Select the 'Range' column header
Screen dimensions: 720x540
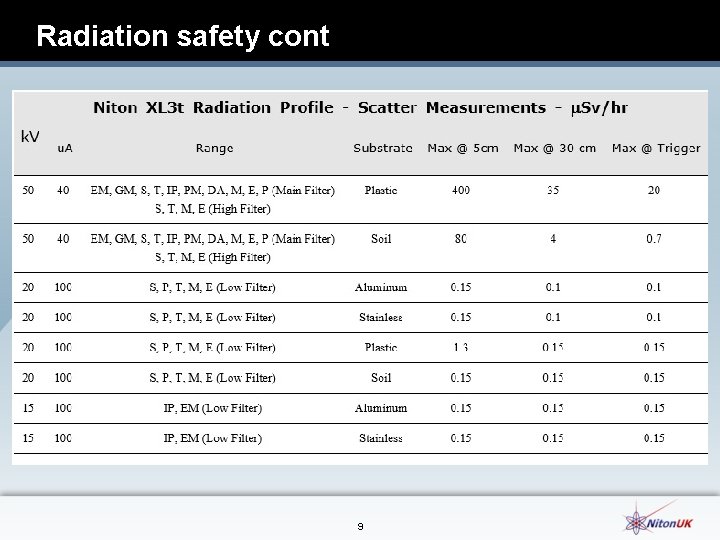214,148
